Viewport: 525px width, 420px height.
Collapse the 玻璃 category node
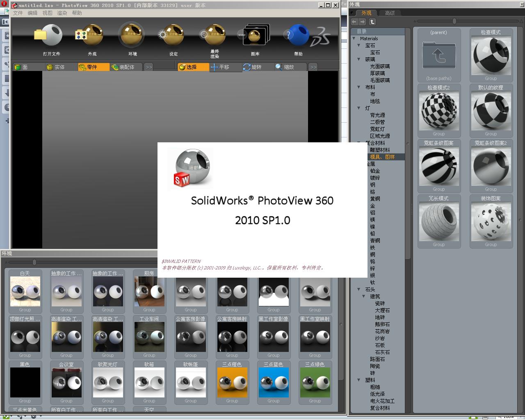[359, 59]
